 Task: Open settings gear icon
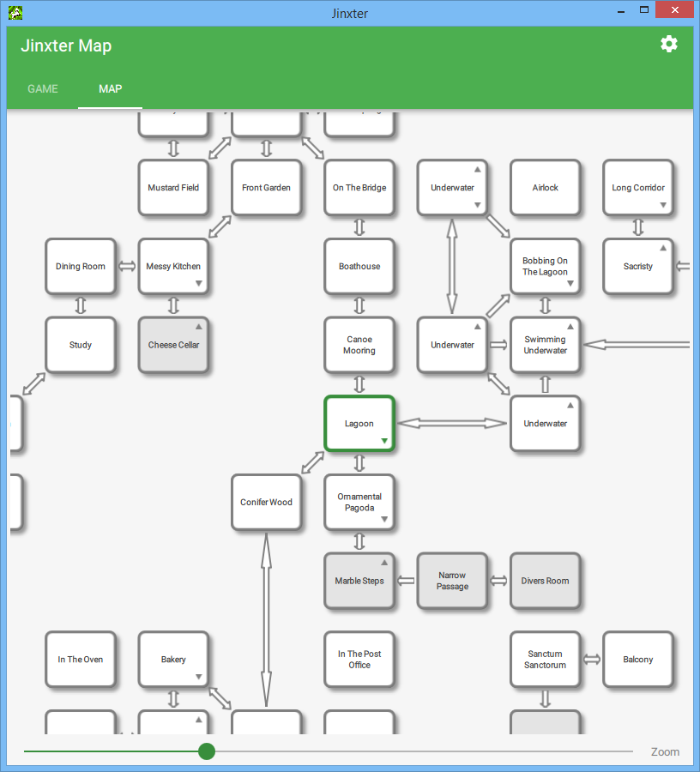pyautogui.click(x=668, y=45)
